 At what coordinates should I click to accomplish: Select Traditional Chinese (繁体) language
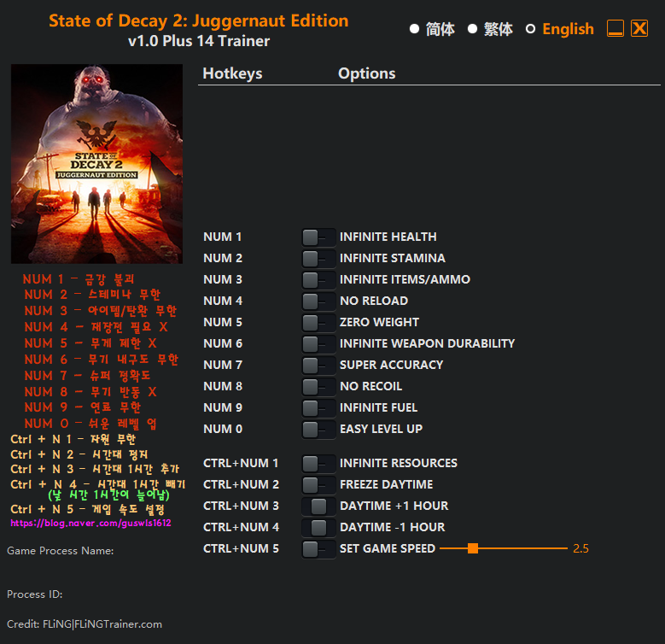click(x=491, y=29)
